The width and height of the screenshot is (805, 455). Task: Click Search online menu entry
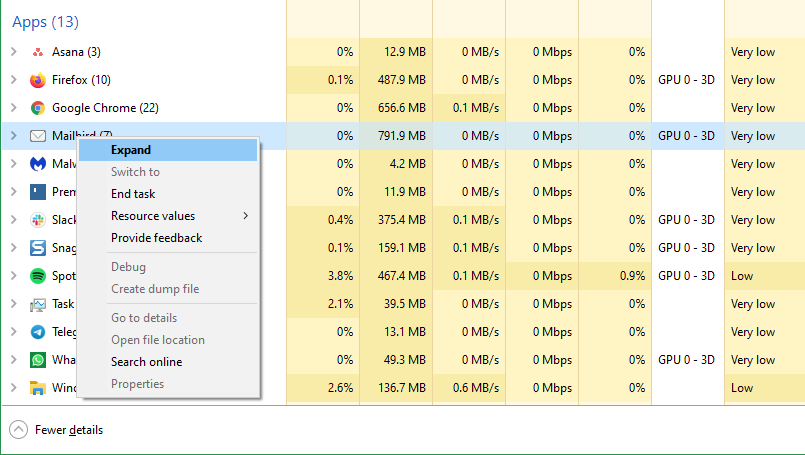pos(146,362)
